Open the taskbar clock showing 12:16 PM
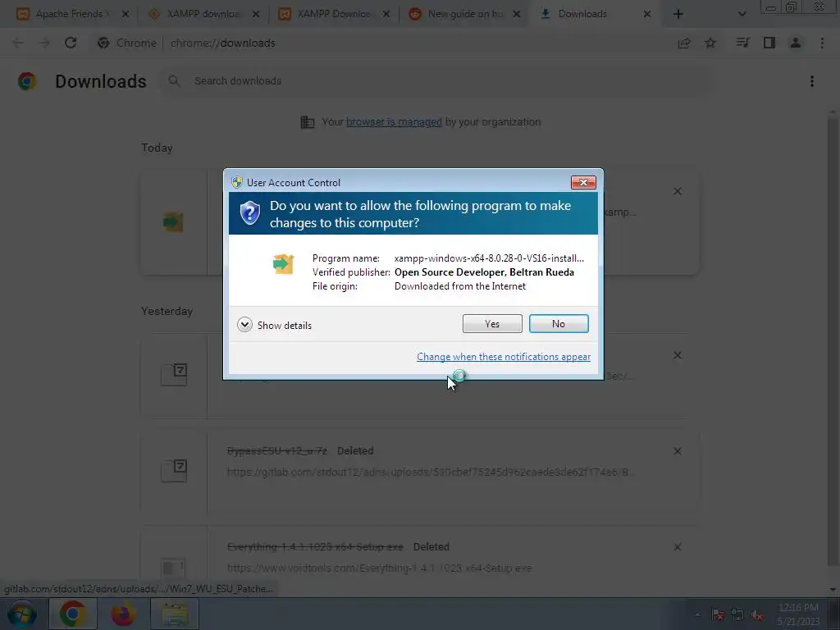This screenshot has width=840, height=630. coord(798,614)
